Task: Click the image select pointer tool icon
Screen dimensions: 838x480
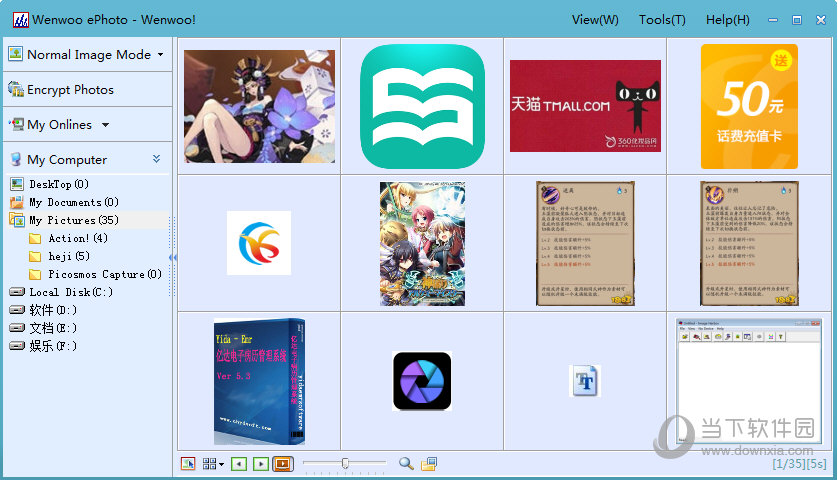Action: click(188, 463)
